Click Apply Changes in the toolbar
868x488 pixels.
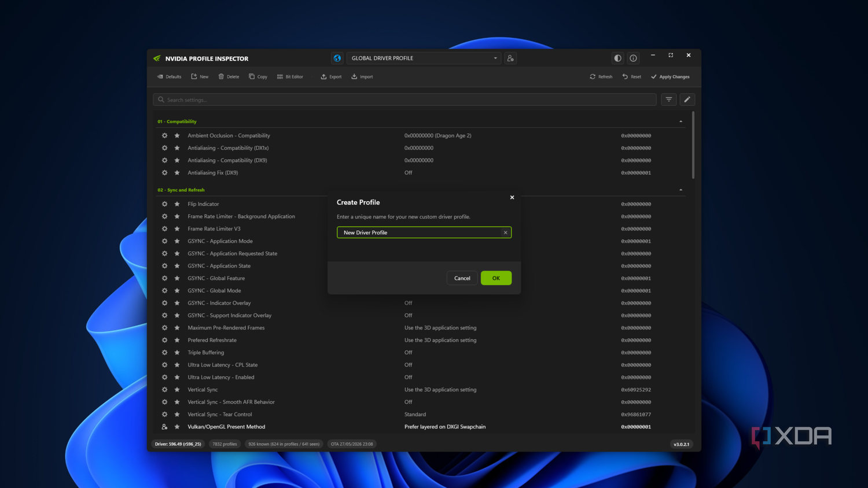click(x=670, y=77)
